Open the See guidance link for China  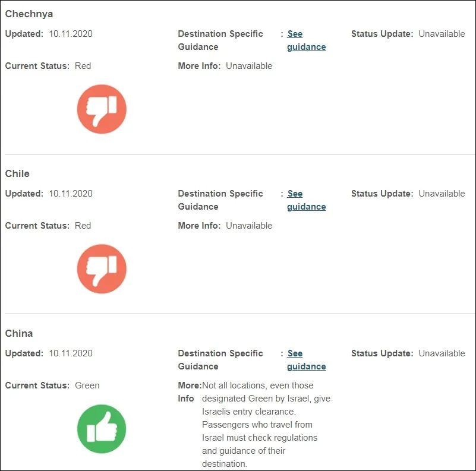(x=306, y=360)
